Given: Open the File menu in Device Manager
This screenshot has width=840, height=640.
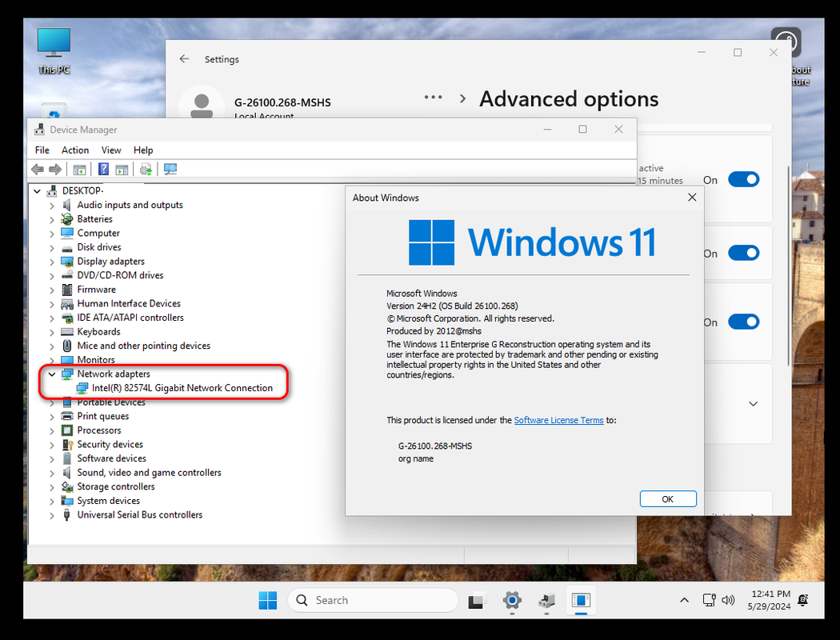Looking at the screenshot, I should click(42, 150).
